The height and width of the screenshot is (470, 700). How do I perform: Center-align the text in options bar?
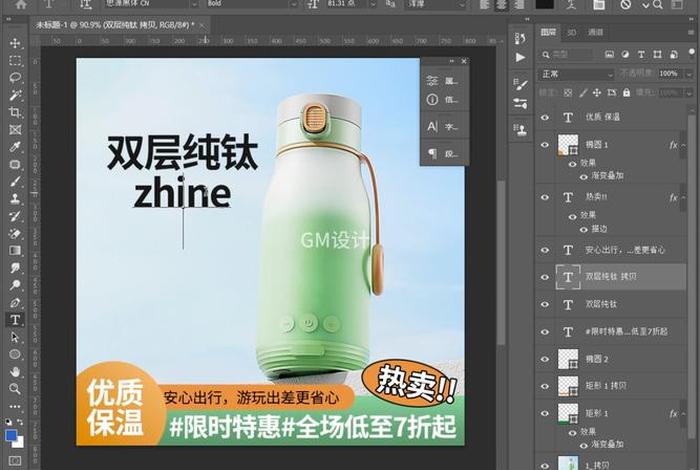[x=501, y=4]
